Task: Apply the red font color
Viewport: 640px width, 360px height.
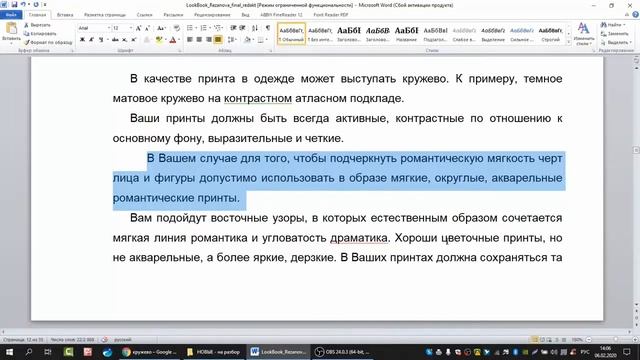Action: tap(173, 40)
